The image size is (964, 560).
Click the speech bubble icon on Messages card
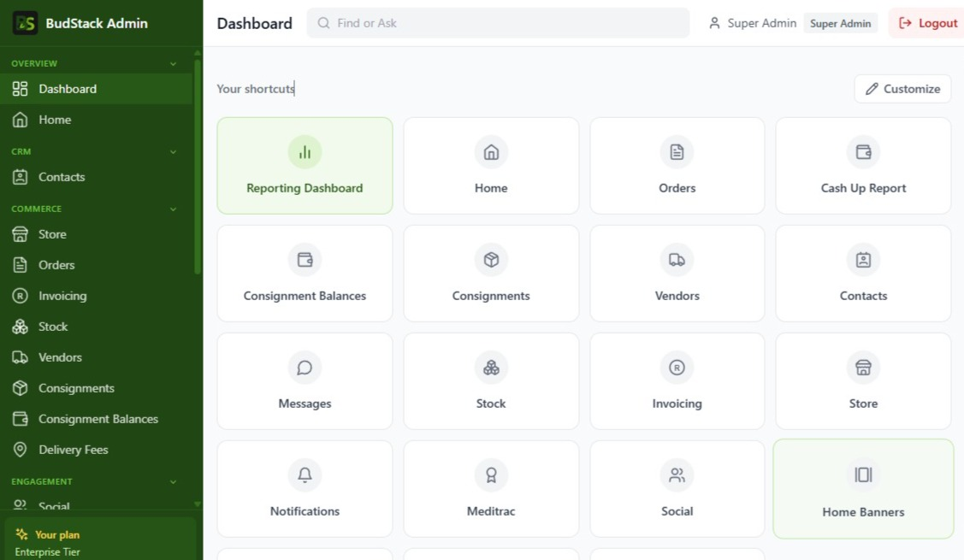[305, 368]
